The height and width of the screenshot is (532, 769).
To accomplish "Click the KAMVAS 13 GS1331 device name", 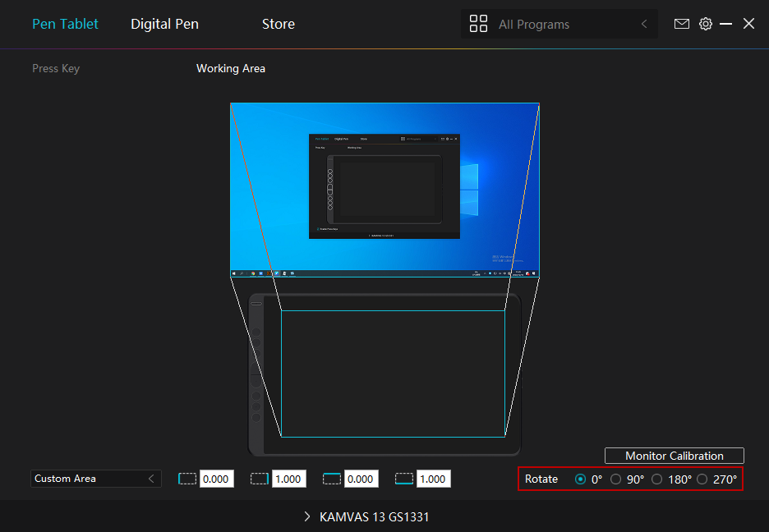I will [x=374, y=517].
